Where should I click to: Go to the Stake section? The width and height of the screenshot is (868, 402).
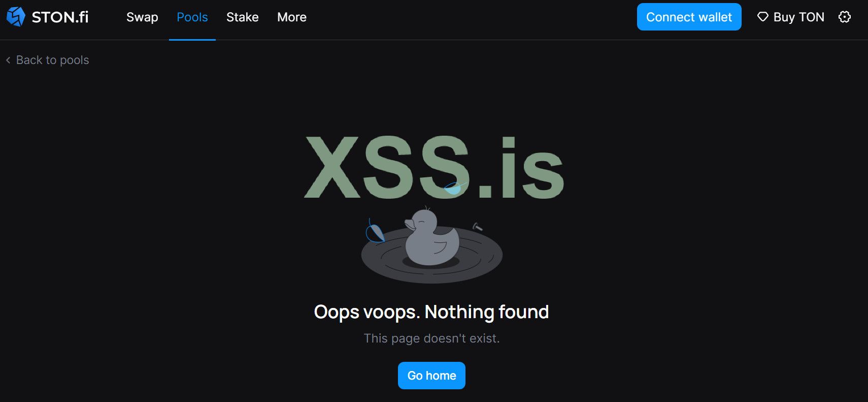(x=243, y=17)
